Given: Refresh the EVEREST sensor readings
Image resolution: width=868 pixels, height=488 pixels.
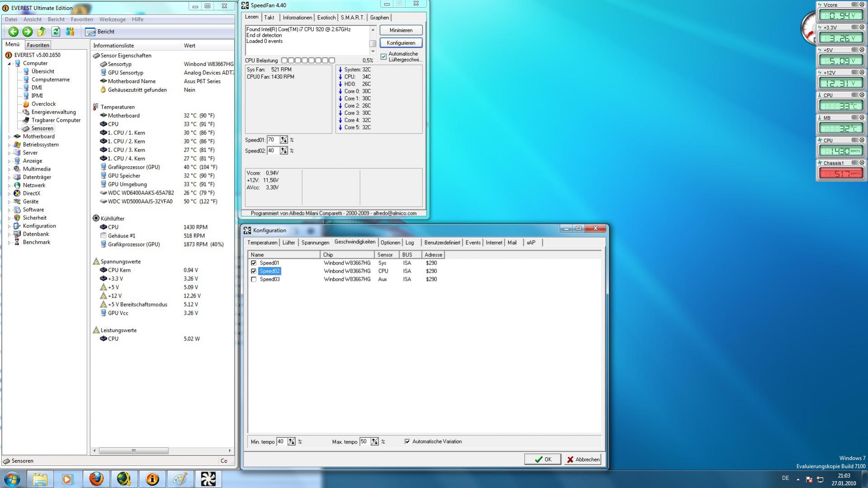Looking at the screenshot, I should tap(56, 32).
